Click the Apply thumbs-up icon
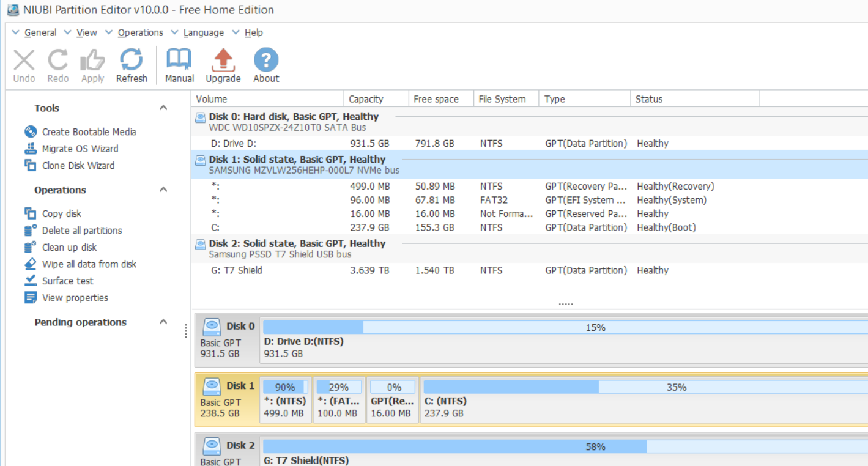The height and width of the screenshot is (466, 868). pos(92,60)
